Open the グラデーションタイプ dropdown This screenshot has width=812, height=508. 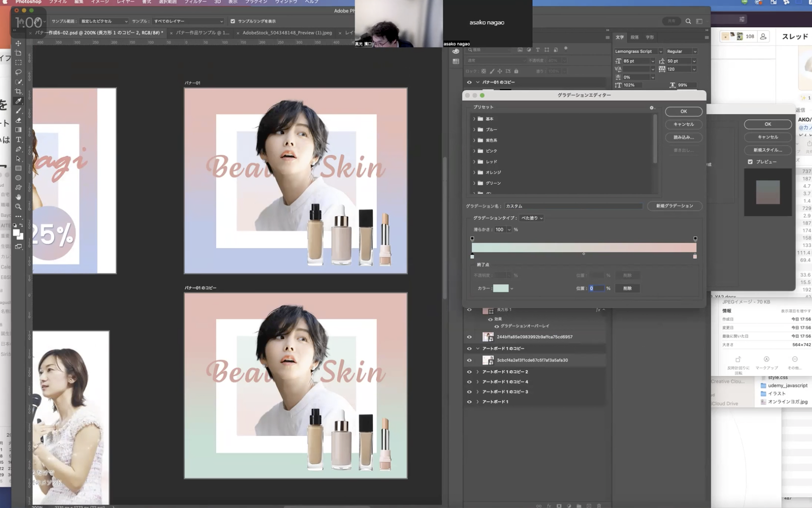click(x=531, y=218)
